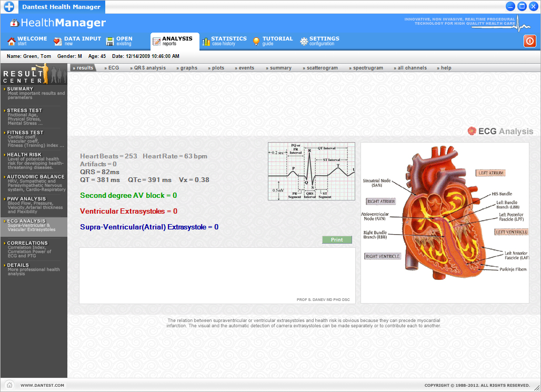Open HEALTH RISK sidebar section
The width and height of the screenshot is (541, 392).
click(34, 161)
